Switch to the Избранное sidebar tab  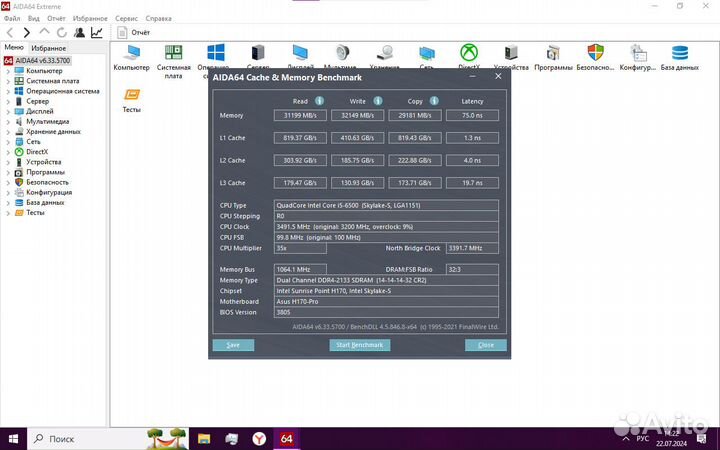tap(49, 48)
